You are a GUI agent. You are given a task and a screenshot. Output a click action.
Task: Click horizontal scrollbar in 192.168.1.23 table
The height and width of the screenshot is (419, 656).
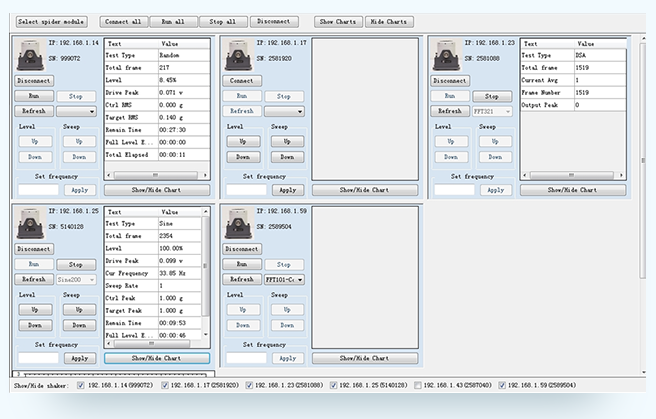(x=572, y=175)
